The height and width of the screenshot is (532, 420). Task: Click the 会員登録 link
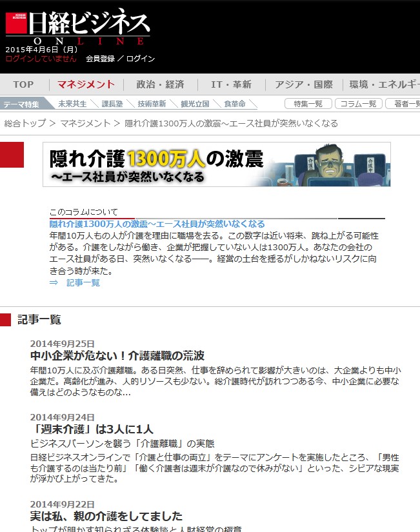[100, 59]
